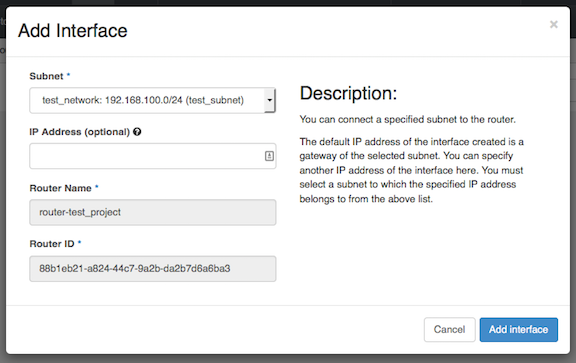Image resolution: width=576 pixels, height=363 pixels.
Task: Click the Router ID label
Action: click(x=52, y=244)
